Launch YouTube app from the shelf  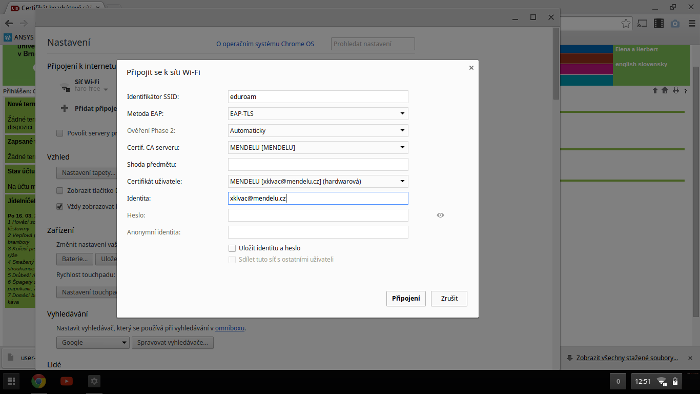67,382
